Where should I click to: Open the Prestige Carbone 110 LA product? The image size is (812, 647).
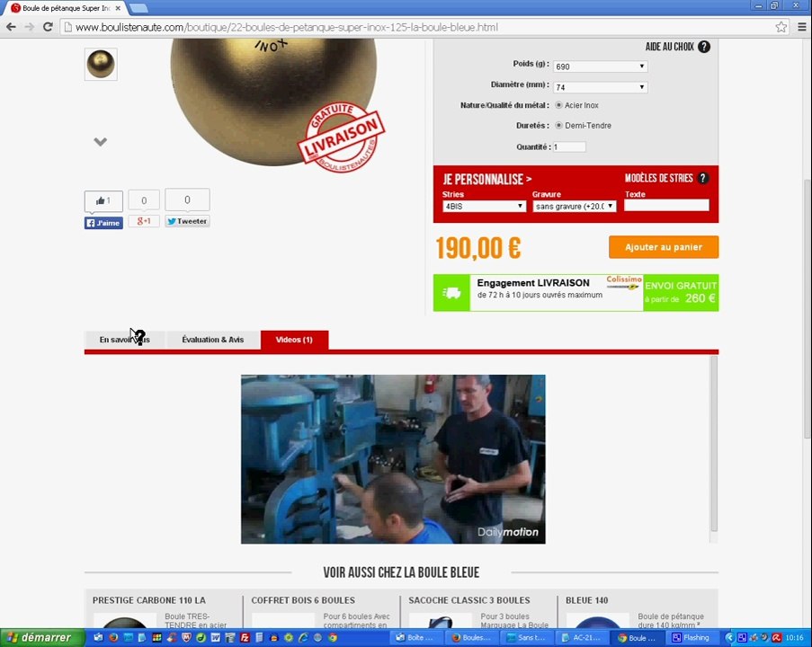tap(149, 600)
